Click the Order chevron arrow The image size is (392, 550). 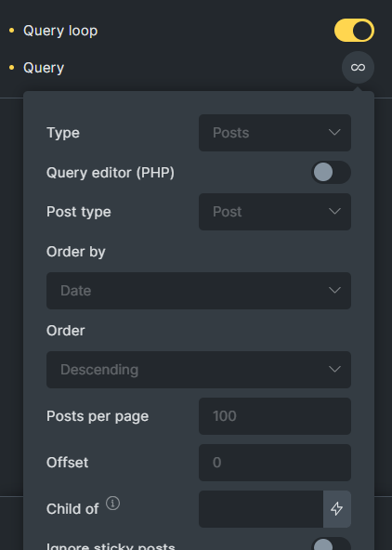[334, 370]
